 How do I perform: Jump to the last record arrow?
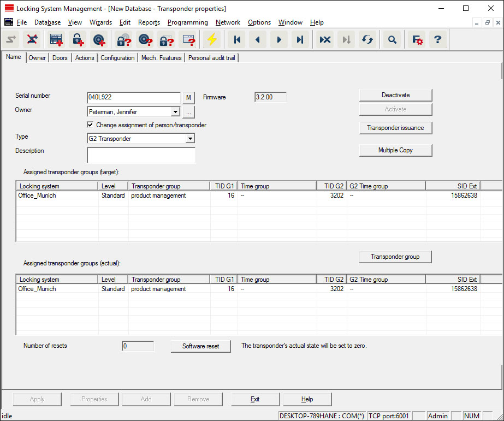click(x=299, y=40)
